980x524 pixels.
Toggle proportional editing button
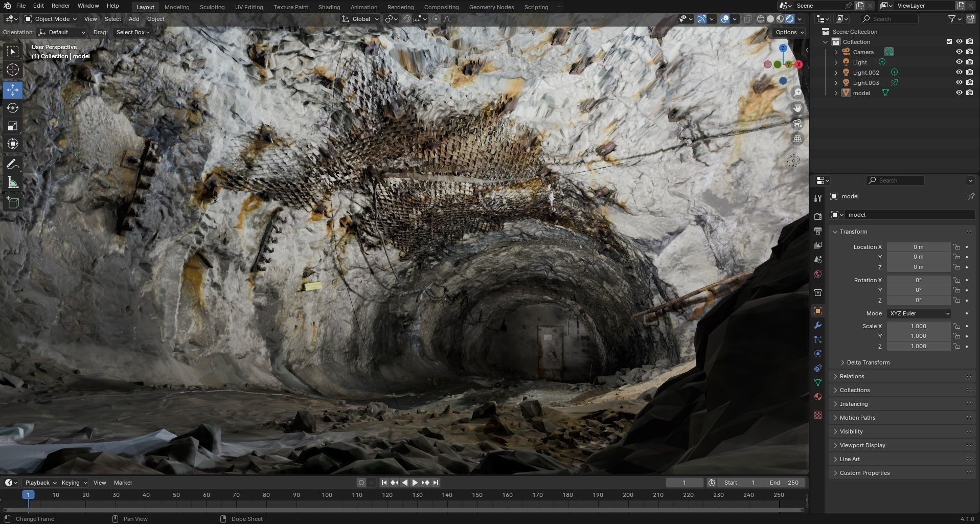pos(436,19)
